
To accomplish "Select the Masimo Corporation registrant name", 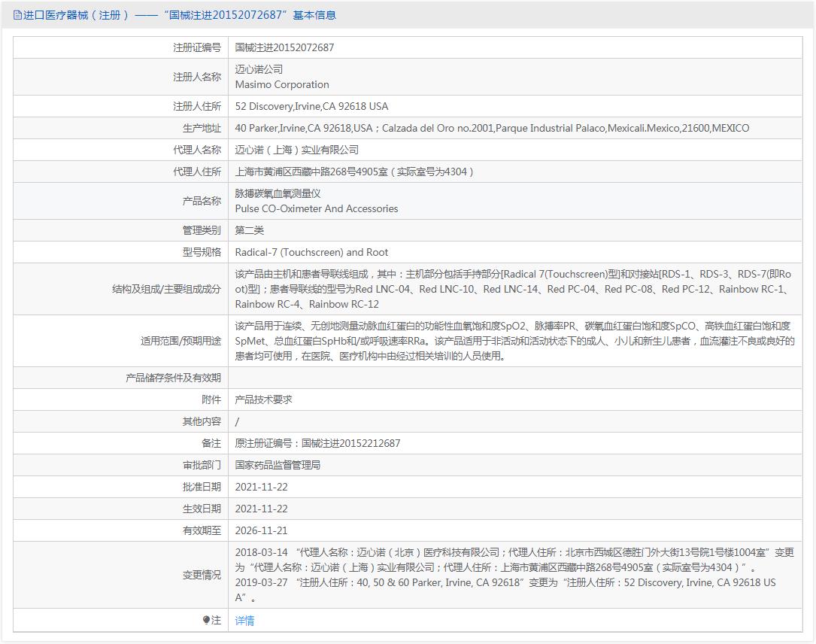I will (282, 84).
